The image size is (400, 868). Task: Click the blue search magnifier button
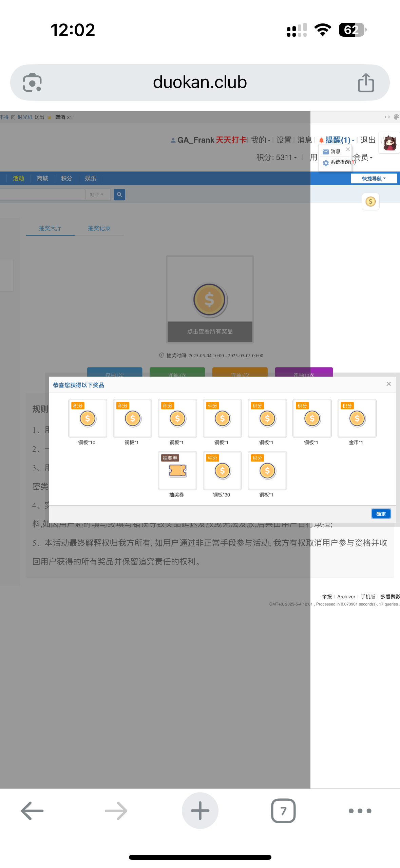click(x=119, y=195)
